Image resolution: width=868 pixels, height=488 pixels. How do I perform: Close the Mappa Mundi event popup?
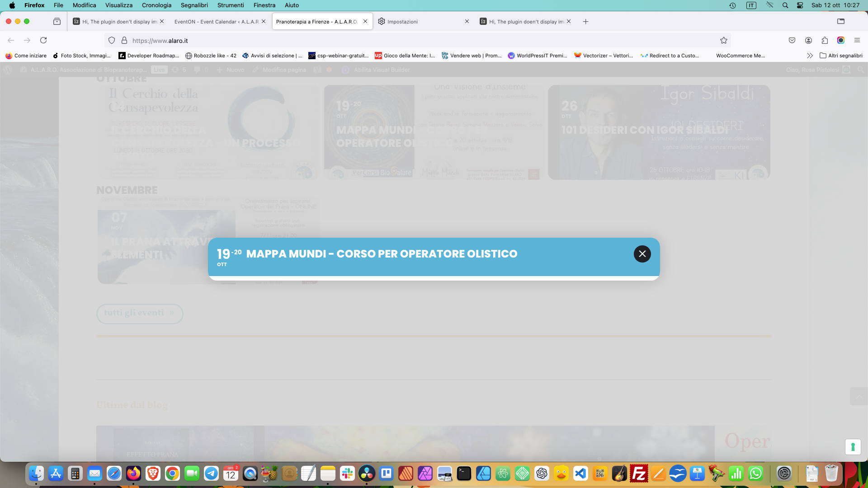point(642,254)
